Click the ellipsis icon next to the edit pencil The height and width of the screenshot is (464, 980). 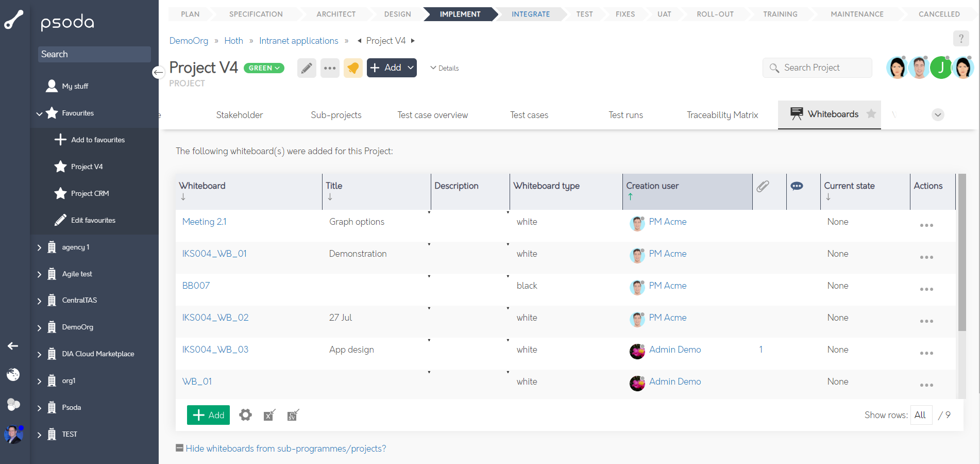coord(330,68)
